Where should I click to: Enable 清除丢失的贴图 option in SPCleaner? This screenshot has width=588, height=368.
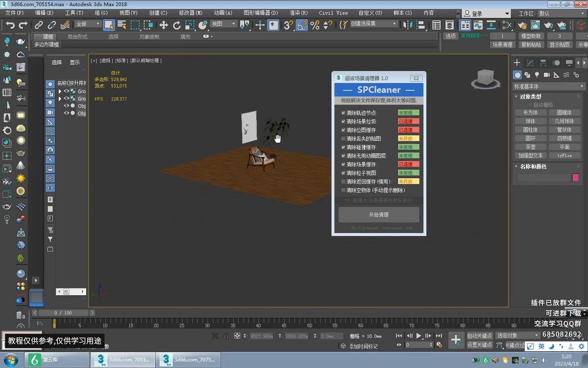click(x=343, y=139)
